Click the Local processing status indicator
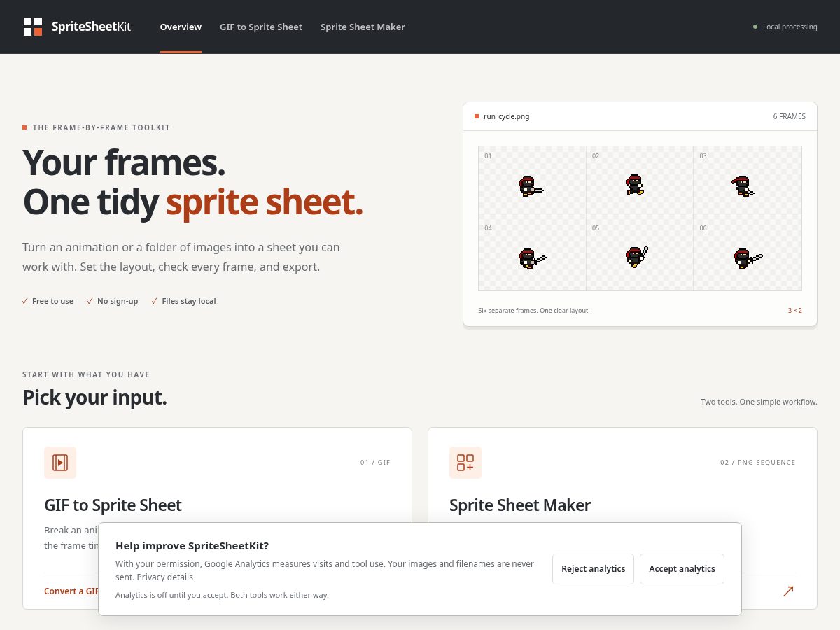 (x=785, y=27)
